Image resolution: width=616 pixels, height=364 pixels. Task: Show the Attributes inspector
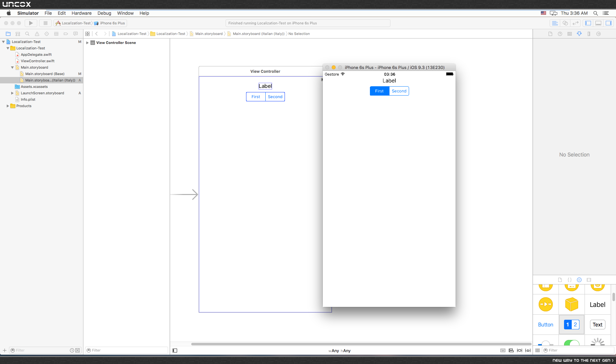coord(579,34)
